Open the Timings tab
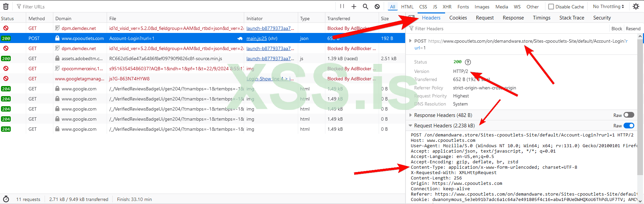Screen dimensions: 644x204 pos(541,18)
